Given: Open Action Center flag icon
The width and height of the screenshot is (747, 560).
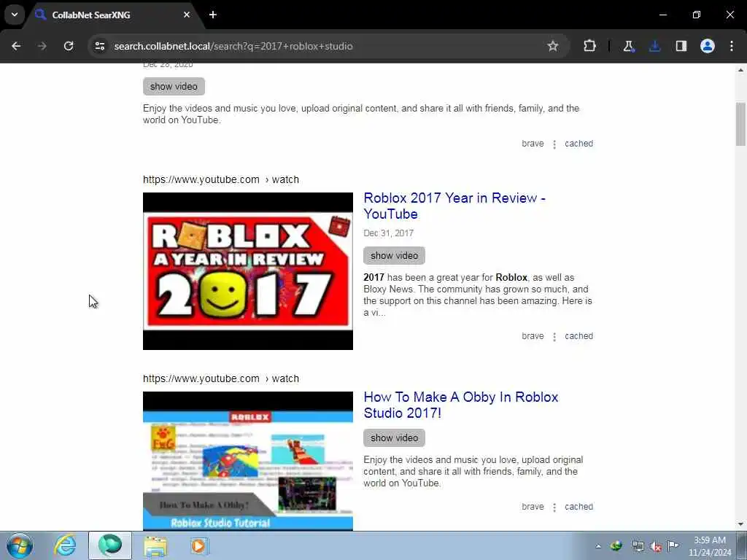Looking at the screenshot, I should point(673,545).
